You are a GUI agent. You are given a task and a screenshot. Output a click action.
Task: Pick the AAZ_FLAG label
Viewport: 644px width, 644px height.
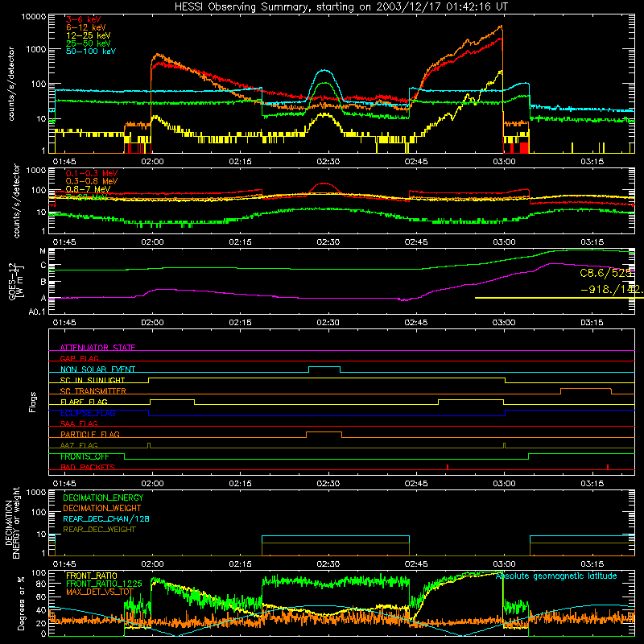(x=79, y=445)
